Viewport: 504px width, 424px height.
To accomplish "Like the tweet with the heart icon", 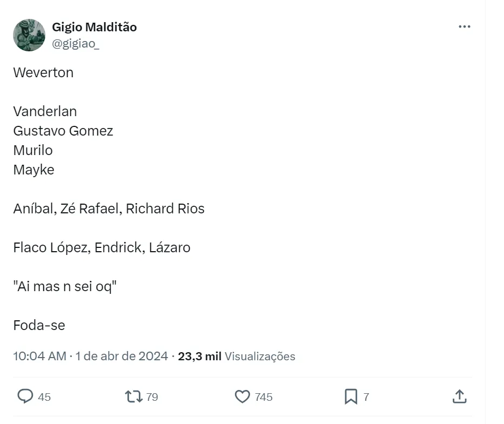I will (x=243, y=397).
